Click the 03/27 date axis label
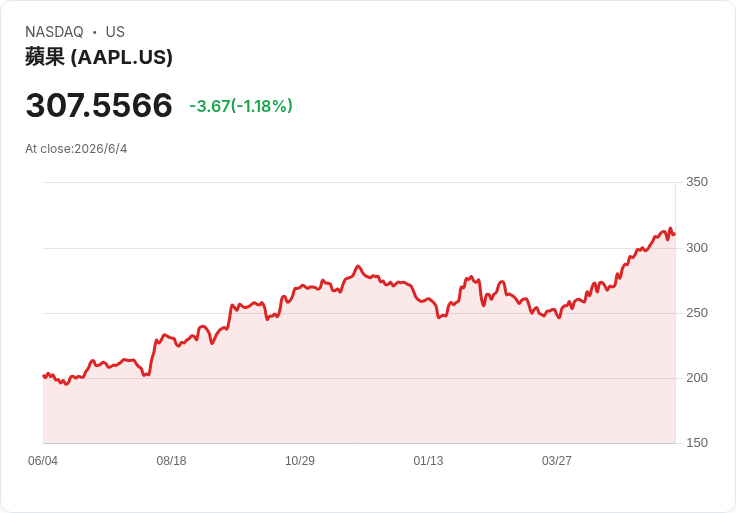 (557, 460)
